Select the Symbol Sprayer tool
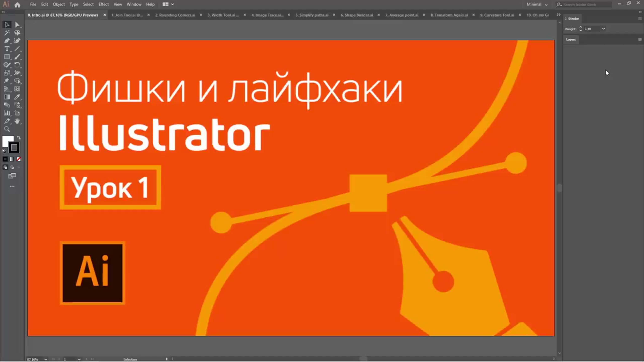This screenshot has width=644, height=362. point(17,105)
